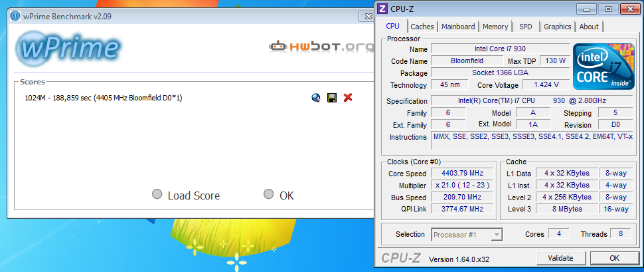This screenshot has height=272, width=644.
Task: Click the Name field Intel Core i7 930
Action: tap(500, 49)
